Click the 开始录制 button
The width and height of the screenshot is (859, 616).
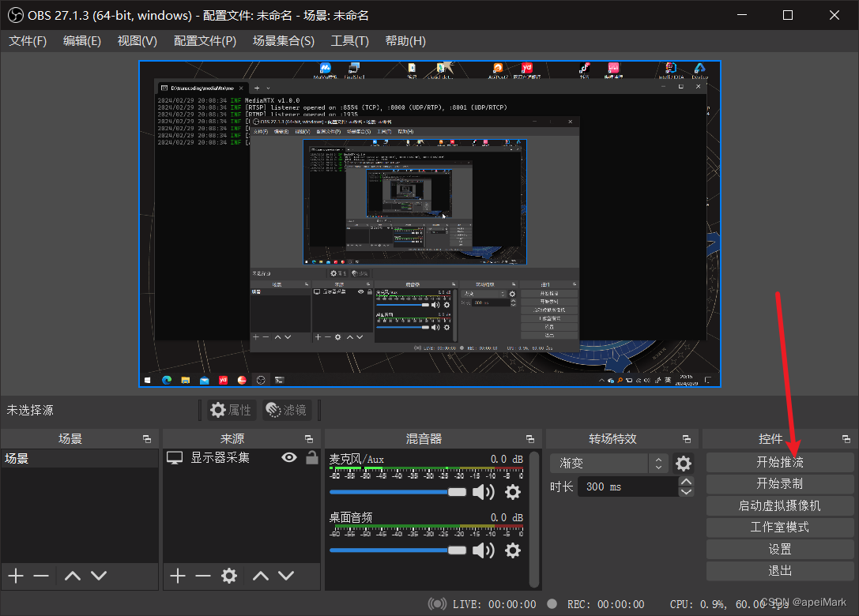(779, 483)
